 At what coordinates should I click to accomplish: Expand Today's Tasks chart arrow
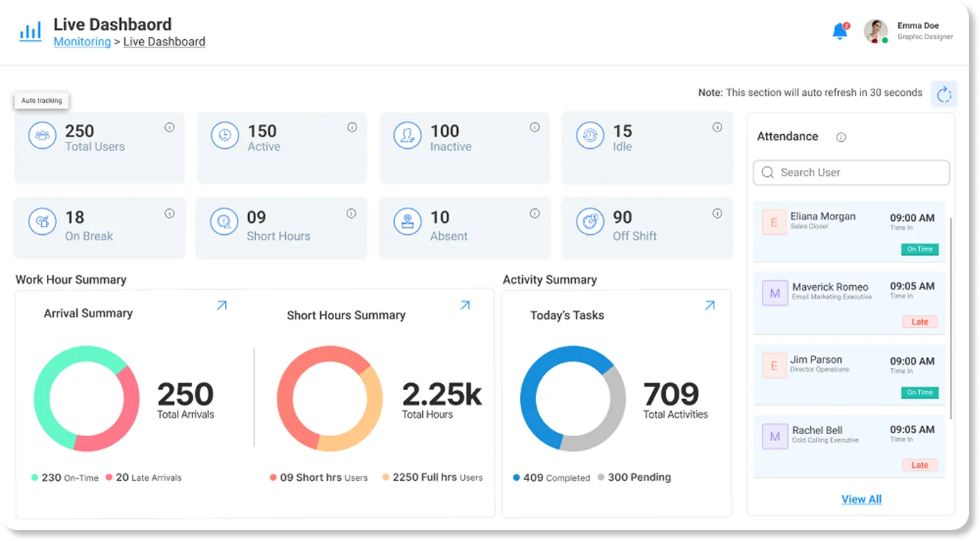click(709, 305)
